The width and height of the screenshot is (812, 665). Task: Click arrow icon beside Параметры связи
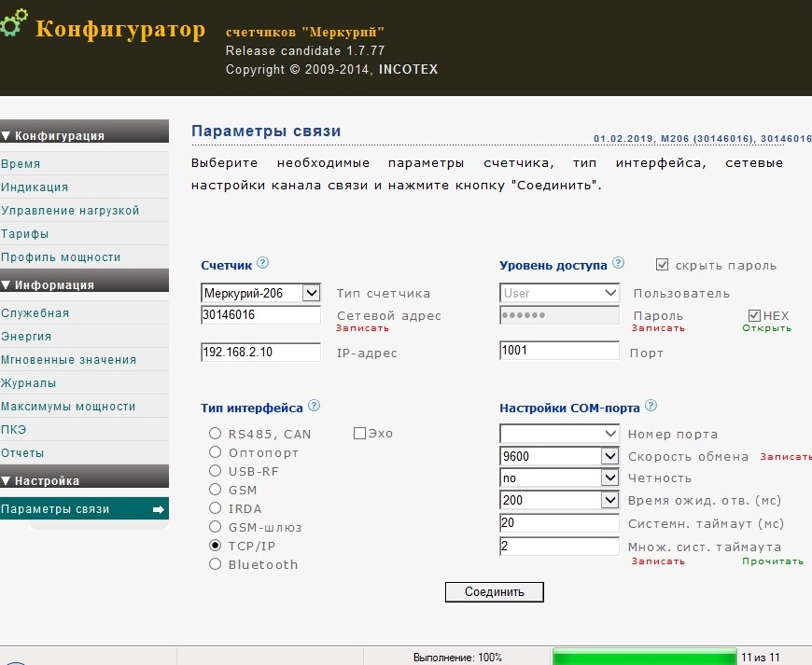point(159,509)
